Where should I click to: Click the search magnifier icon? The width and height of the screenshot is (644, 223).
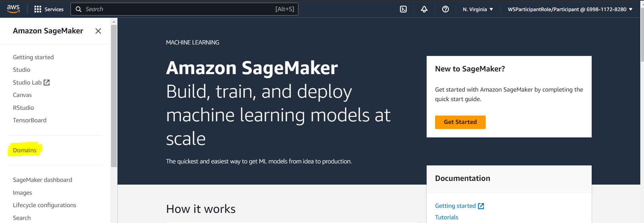click(79, 9)
